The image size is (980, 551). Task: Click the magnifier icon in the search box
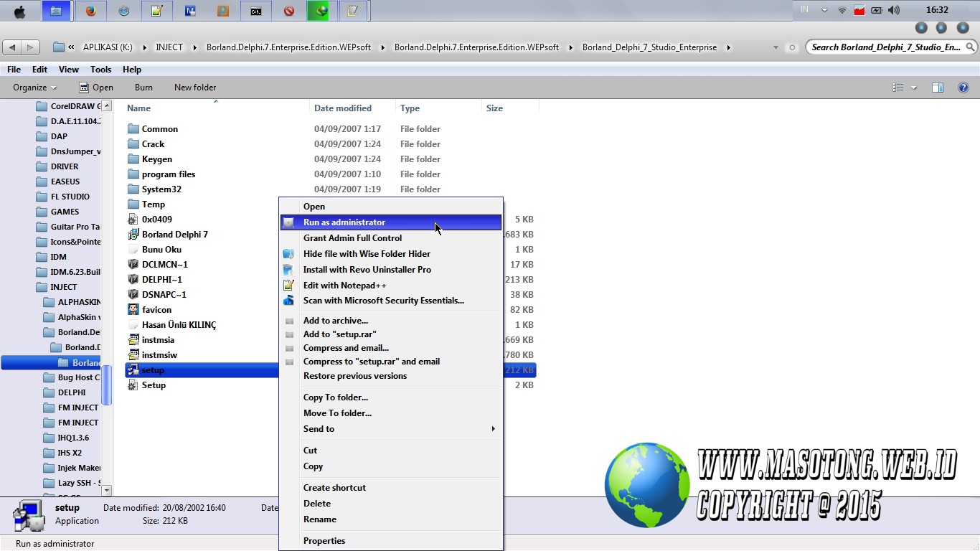click(x=971, y=47)
